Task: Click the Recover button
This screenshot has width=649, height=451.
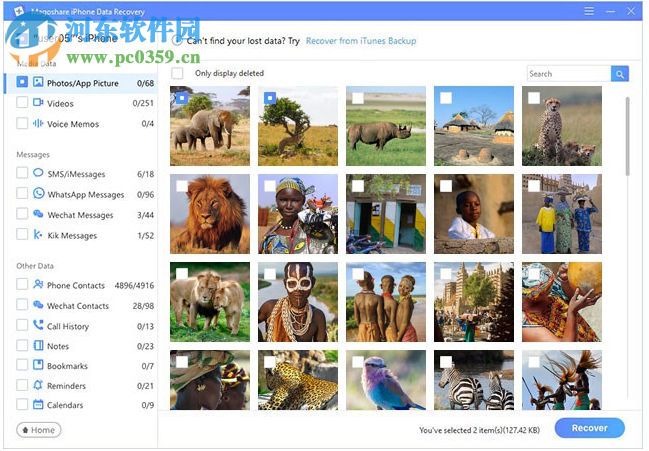Action: click(589, 428)
